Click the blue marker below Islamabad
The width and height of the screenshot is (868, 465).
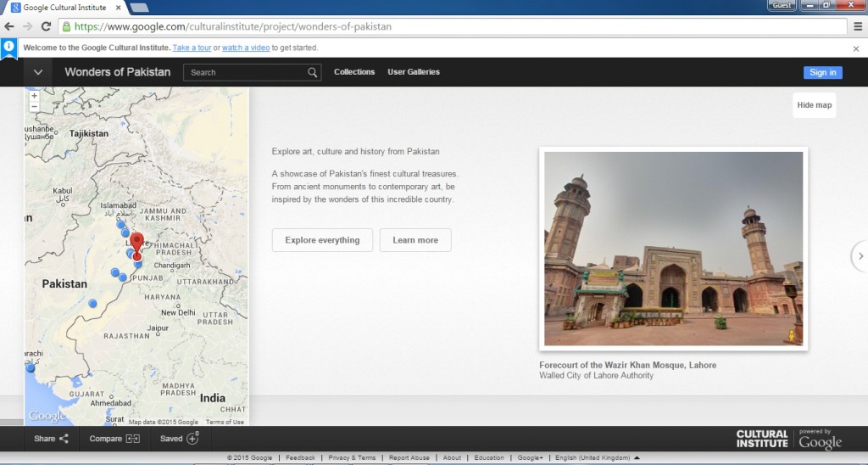[x=120, y=225]
